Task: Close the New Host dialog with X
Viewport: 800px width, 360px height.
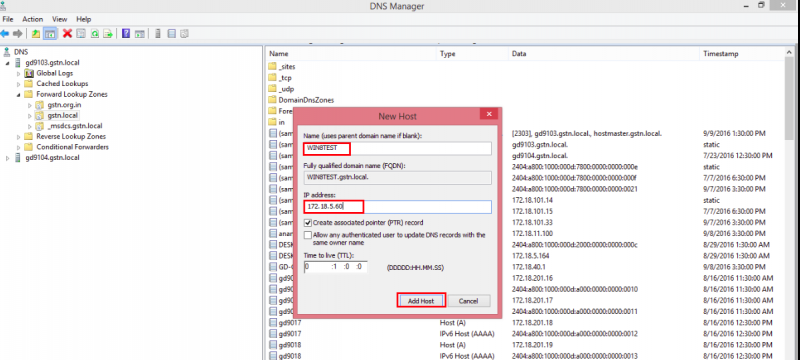Action: (x=489, y=115)
